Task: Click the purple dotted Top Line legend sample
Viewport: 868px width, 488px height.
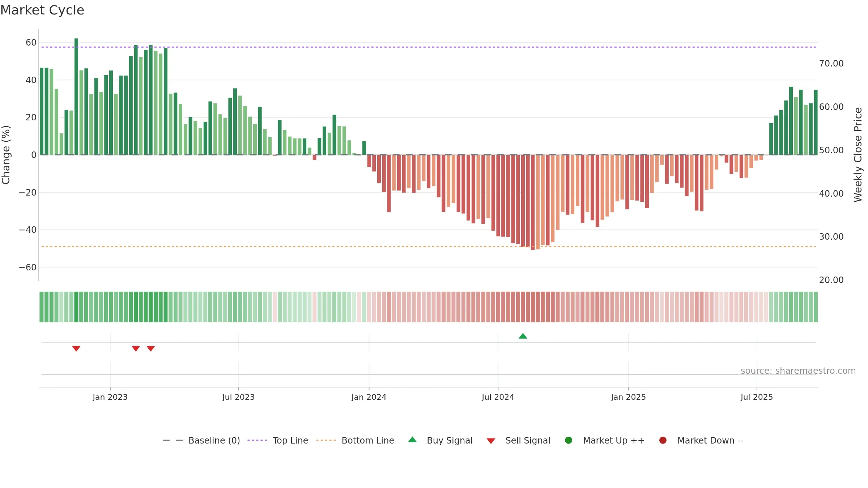Action: click(257, 440)
